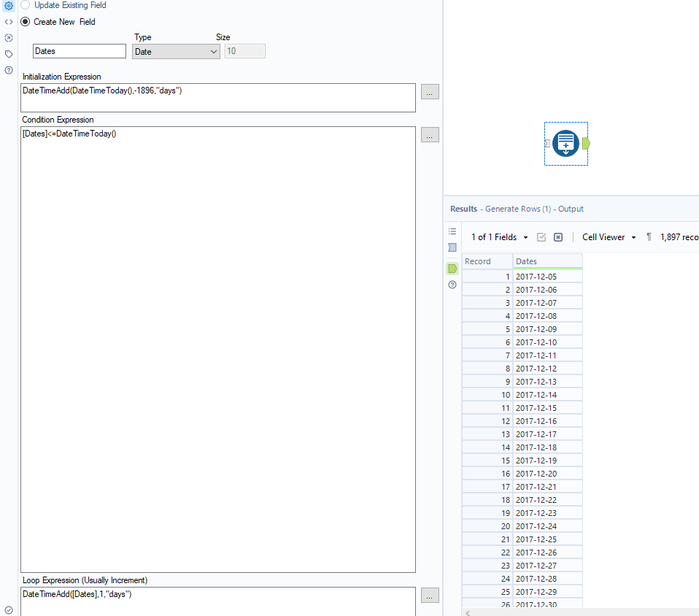Open the tool Configuration gear icon
This screenshot has width=699, height=616.
[8, 5]
